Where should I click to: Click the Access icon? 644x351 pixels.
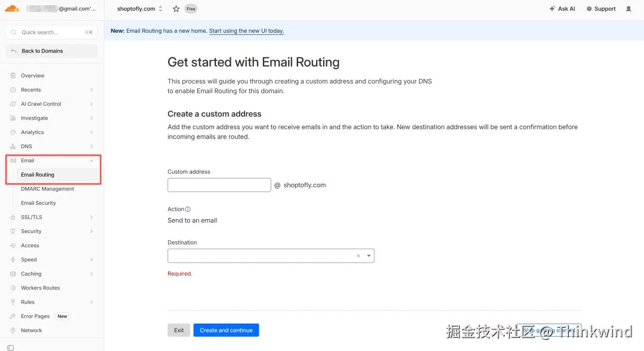click(13, 245)
